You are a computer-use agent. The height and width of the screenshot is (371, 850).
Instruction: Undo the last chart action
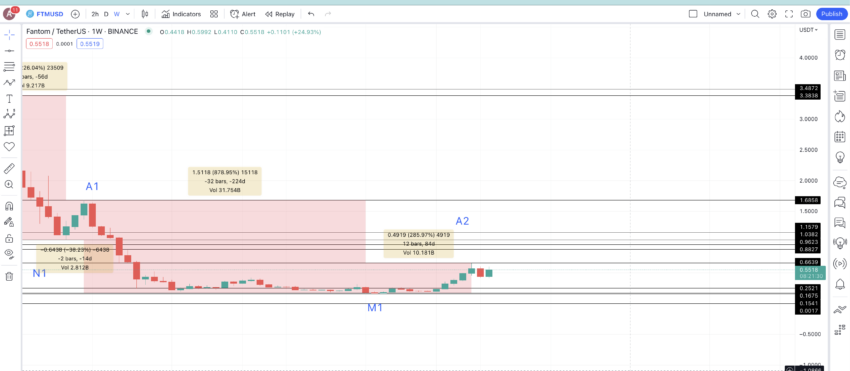click(311, 14)
